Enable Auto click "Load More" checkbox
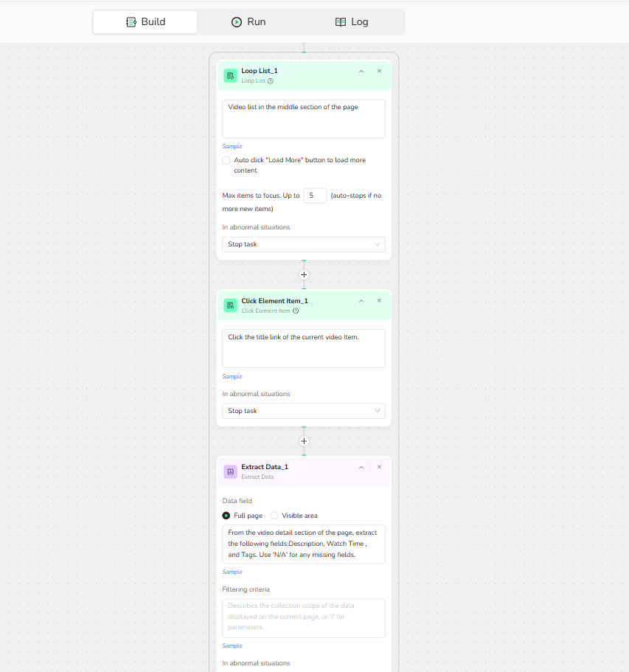The width and height of the screenshot is (629, 672). 226,160
